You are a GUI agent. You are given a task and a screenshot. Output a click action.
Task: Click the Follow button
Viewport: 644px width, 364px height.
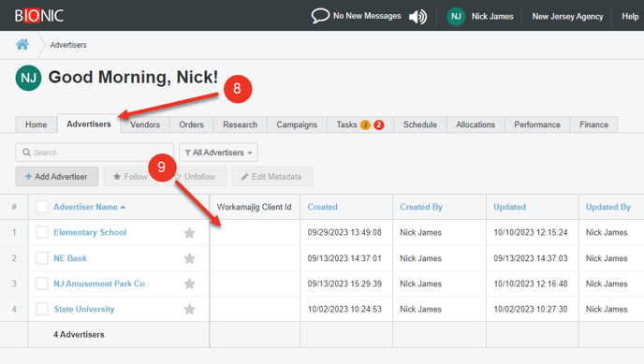coord(130,177)
